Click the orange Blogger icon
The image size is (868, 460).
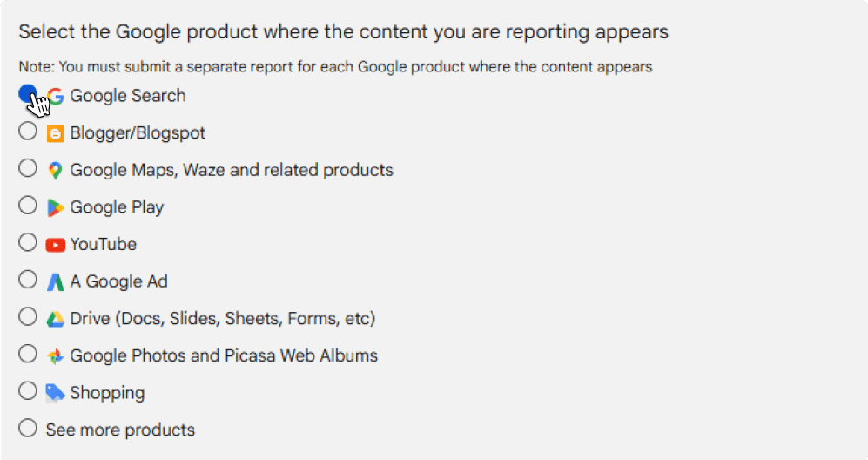(x=56, y=134)
